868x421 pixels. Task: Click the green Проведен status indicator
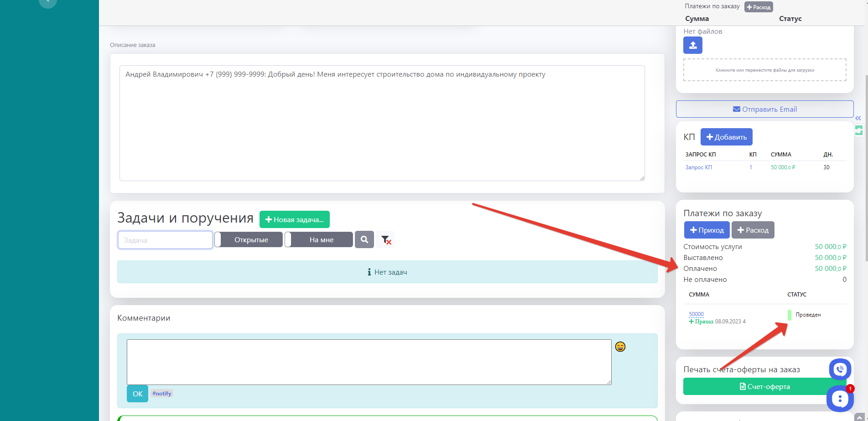point(790,315)
